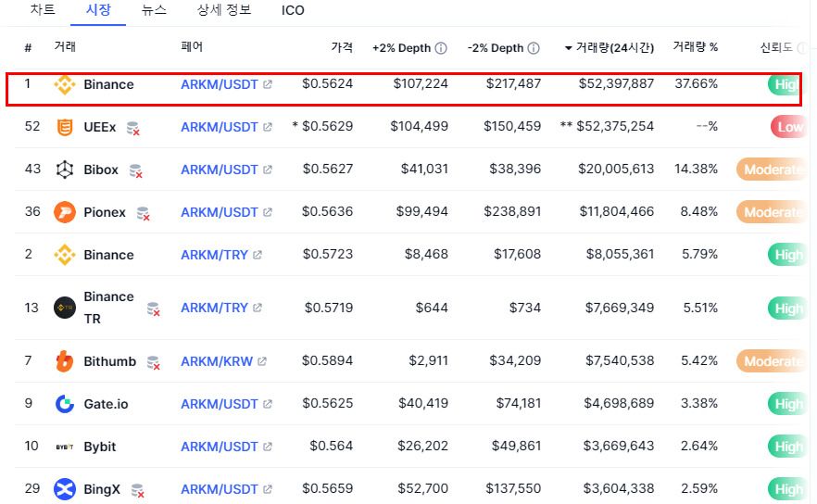Click the UEEx exchange logo icon
Viewport: 817px width, 504px height.
(65, 127)
